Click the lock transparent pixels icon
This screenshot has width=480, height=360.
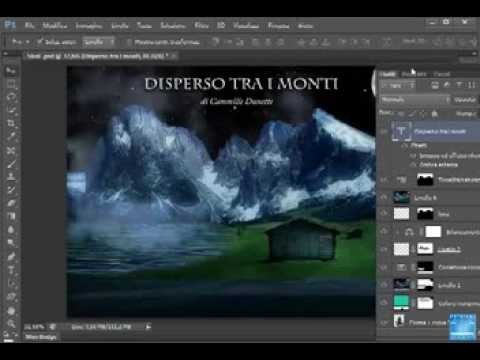(x=401, y=114)
